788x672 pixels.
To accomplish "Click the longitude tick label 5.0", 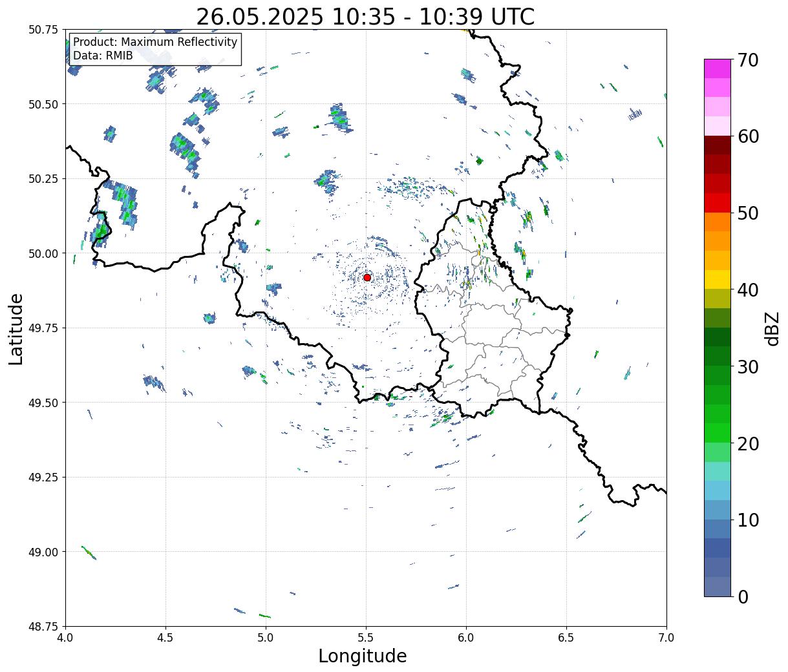I will click(x=266, y=638).
